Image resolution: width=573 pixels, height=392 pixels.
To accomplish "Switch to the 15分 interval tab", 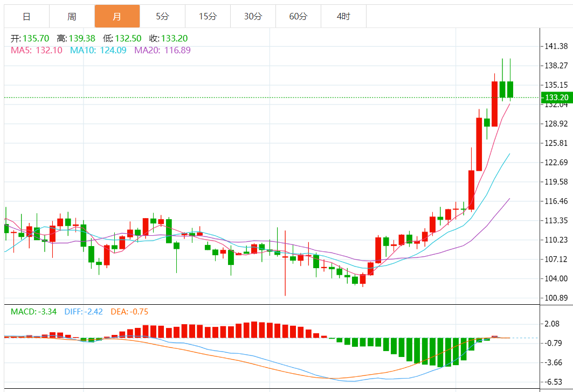I will pos(208,16).
